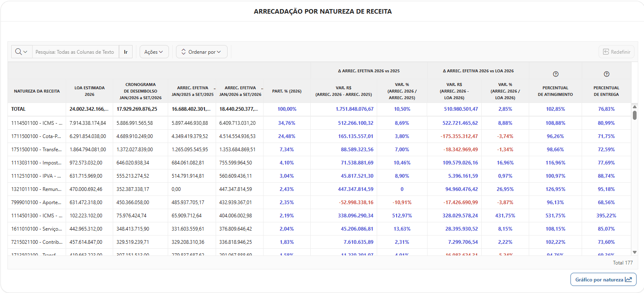The image size is (644, 293).
Task: Click percentage 512,97% in ICMS row
Action: tap(402, 216)
